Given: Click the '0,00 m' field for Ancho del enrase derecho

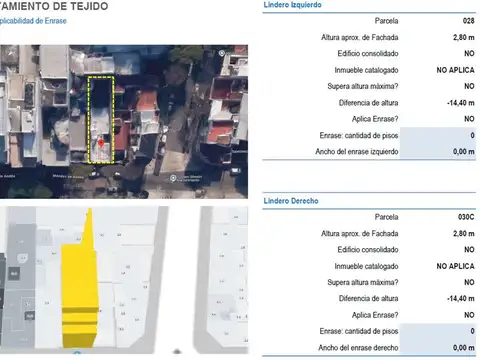Looking at the screenshot, I should 438,348.
